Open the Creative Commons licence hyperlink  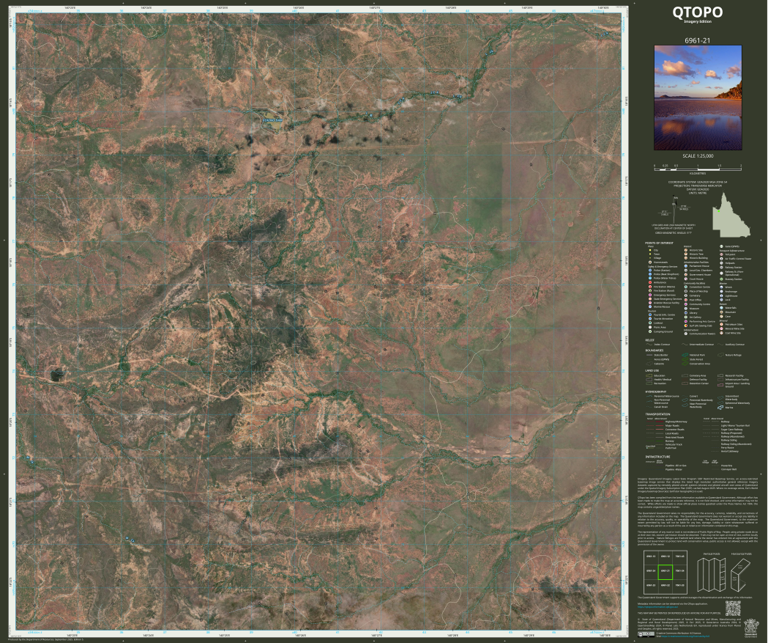[685, 636]
